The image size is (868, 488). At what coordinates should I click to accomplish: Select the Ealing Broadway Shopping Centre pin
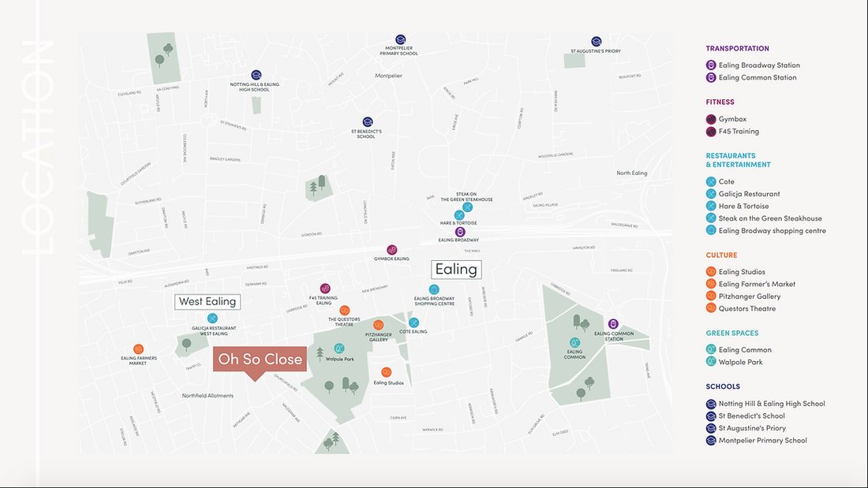tap(433, 289)
